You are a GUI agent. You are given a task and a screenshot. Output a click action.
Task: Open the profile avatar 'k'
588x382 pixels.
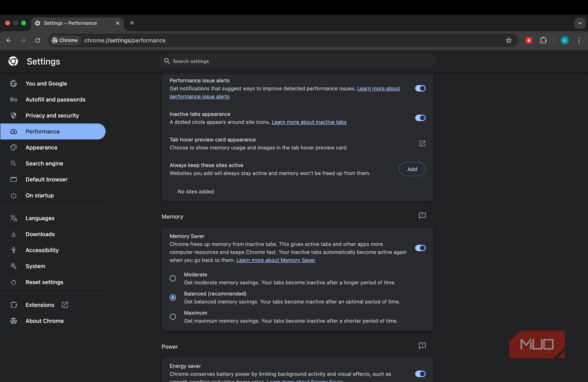click(564, 41)
